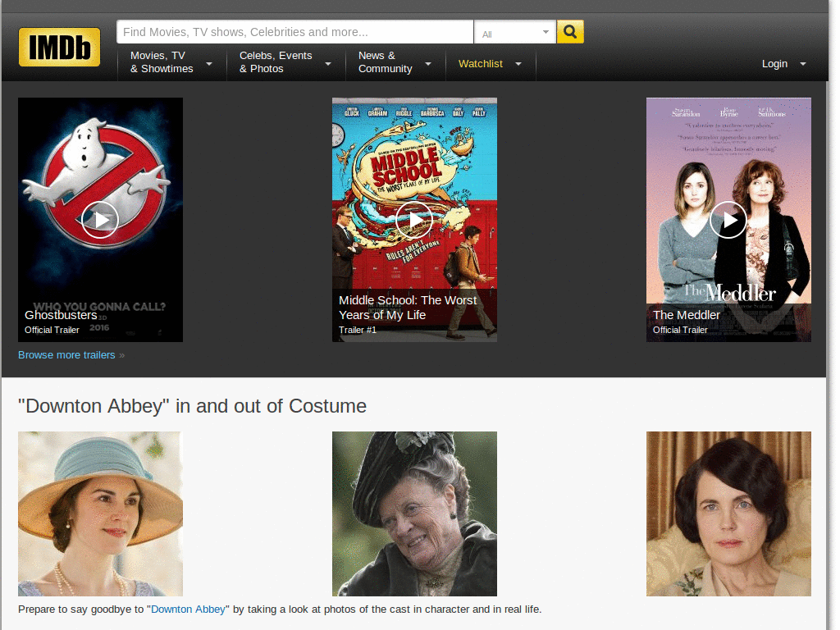
Task: Open the photo of woman in straw hat
Action: 100,514
